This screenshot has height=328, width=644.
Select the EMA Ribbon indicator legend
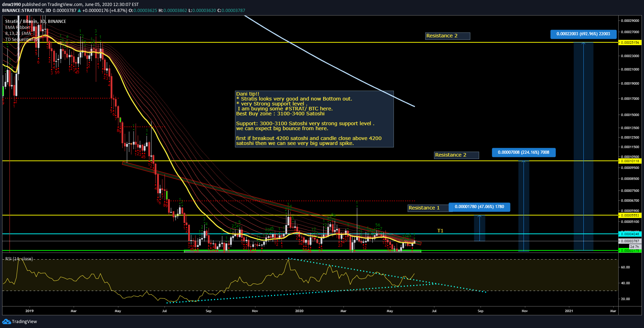click(18, 27)
